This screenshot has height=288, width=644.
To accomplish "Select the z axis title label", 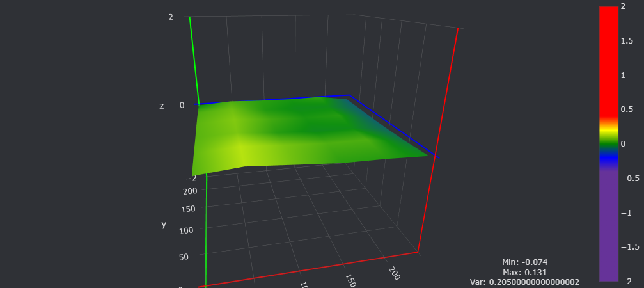I will click(x=162, y=106).
